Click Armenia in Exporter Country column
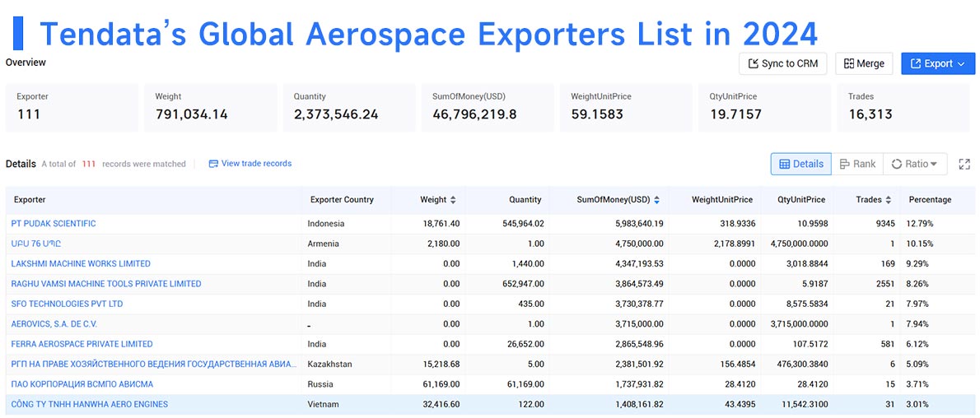The image size is (980, 418). (323, 244)
